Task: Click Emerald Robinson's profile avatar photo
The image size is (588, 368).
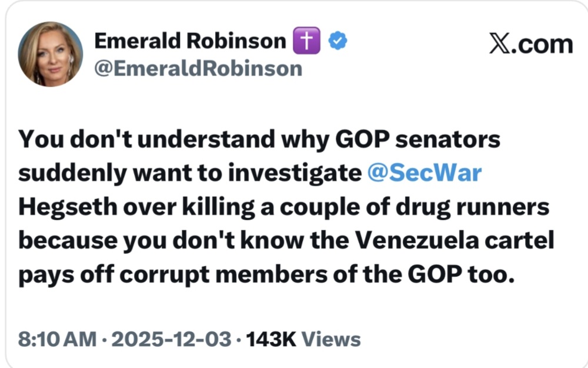Action: (51, 55)
